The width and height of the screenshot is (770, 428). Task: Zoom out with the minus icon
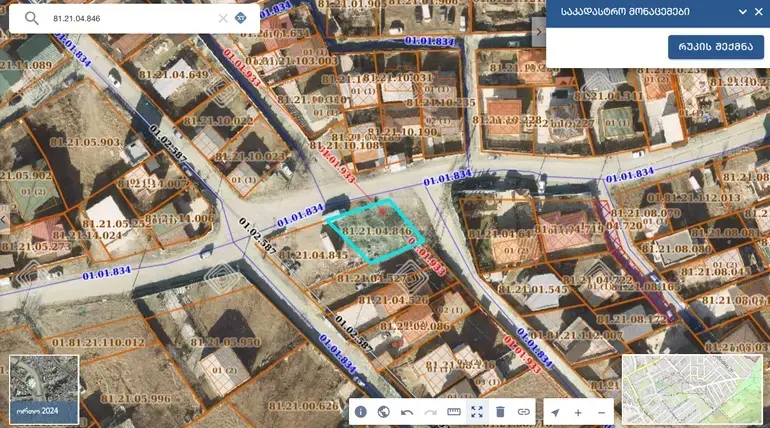(602, 412)
